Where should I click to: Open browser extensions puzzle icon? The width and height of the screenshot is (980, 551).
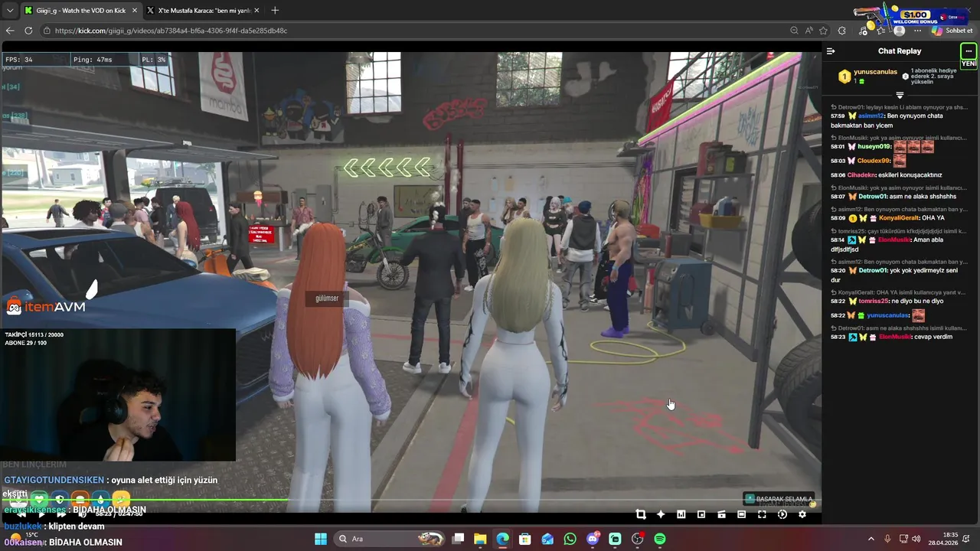click(x=842, y=31)
